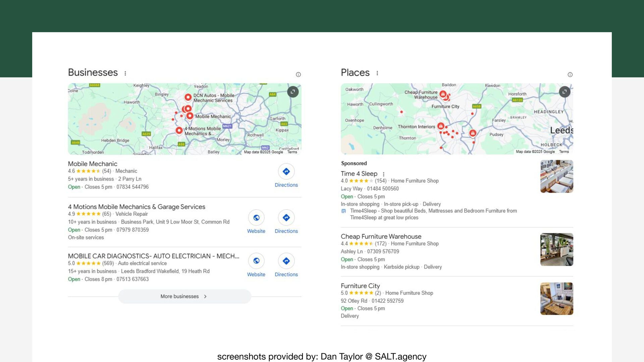This screenshot has width=644, height=362.
Task: Click Furniture City photo thumbnail
Action: [x=556, y=299]
